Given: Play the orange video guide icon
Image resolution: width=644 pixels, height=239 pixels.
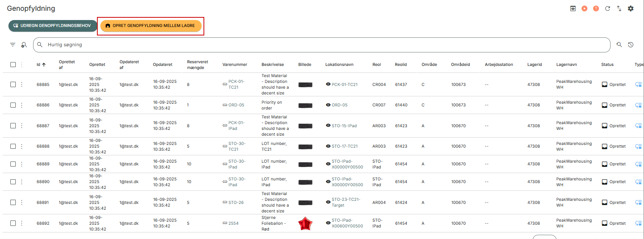Looking at the screenshot, I should 584,8.
